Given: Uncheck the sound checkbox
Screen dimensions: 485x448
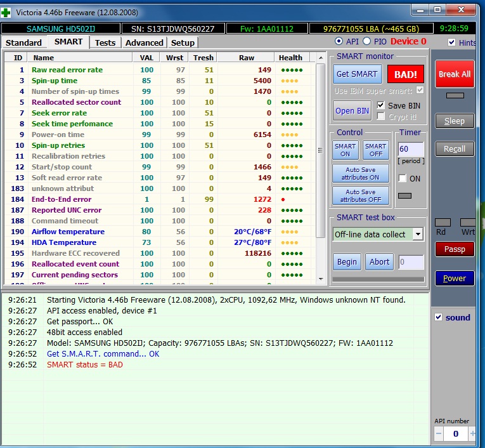Looking at the screenshot, I should click(438, 317).
